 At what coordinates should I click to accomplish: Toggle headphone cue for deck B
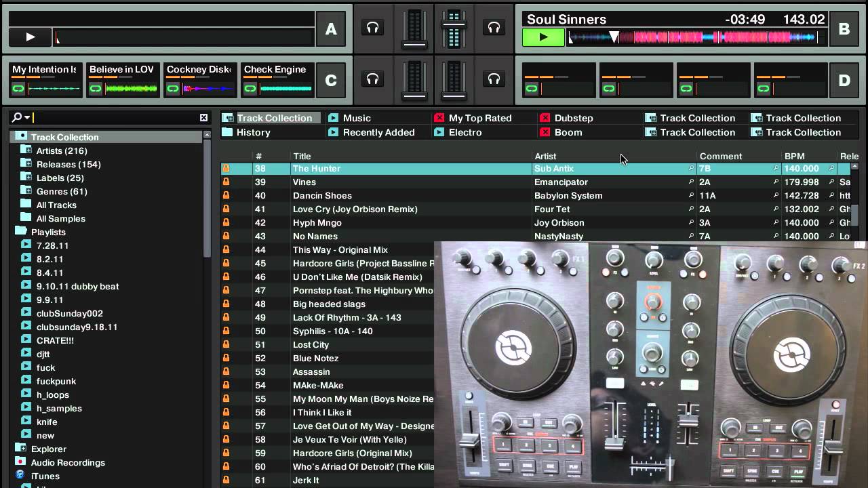494,28
